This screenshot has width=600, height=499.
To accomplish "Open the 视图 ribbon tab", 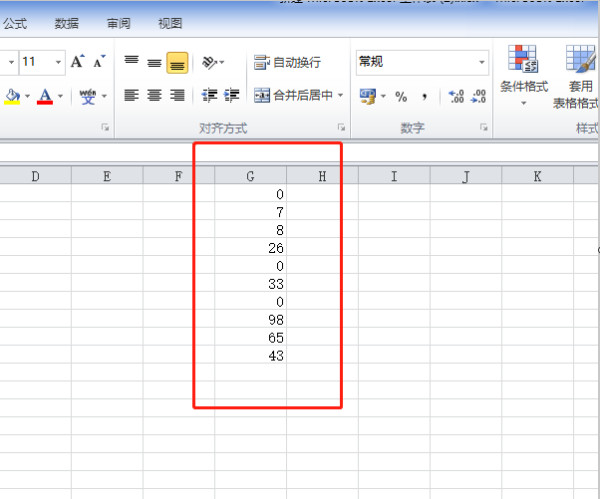I will [170, 24].
